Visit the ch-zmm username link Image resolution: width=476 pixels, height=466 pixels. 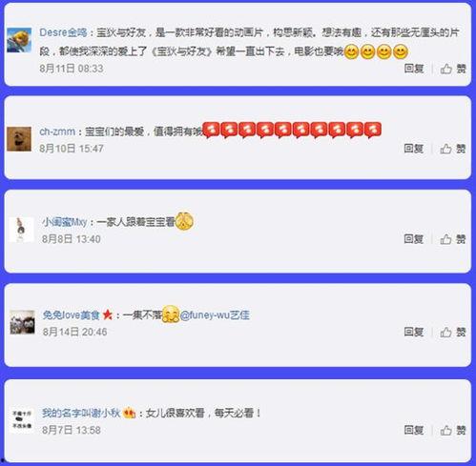(57, 132)
